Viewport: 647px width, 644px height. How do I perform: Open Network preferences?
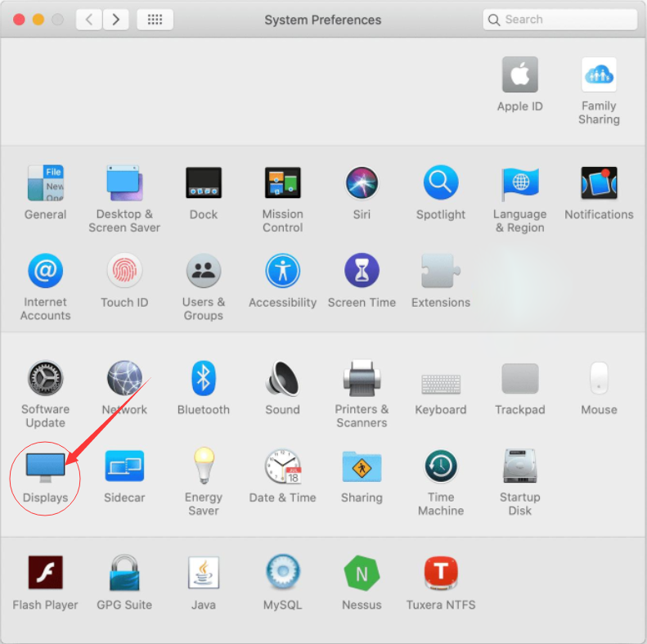124,378
